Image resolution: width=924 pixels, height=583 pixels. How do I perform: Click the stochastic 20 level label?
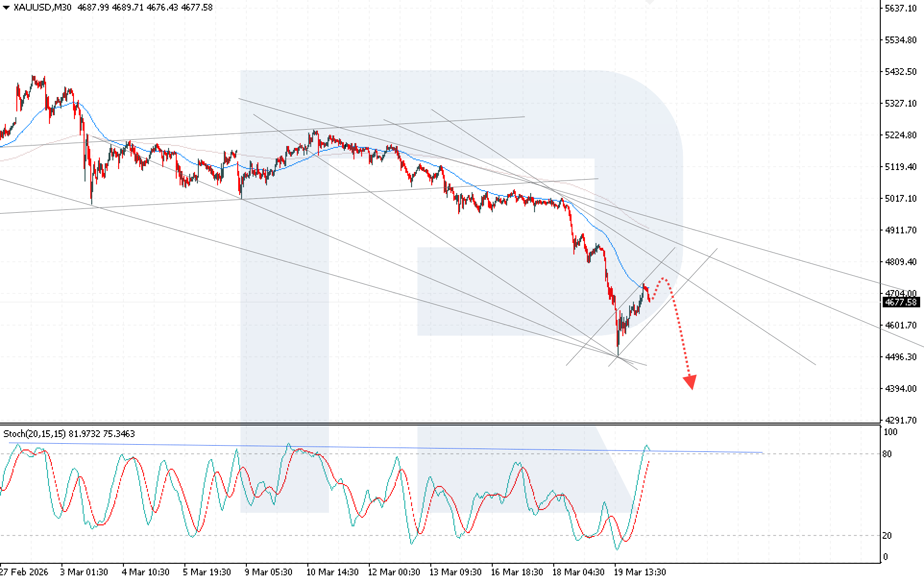887,535
